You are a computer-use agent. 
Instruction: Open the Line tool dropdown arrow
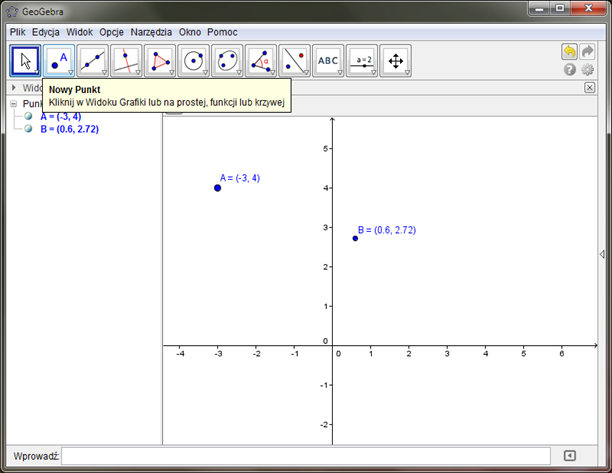pos(104,73)
